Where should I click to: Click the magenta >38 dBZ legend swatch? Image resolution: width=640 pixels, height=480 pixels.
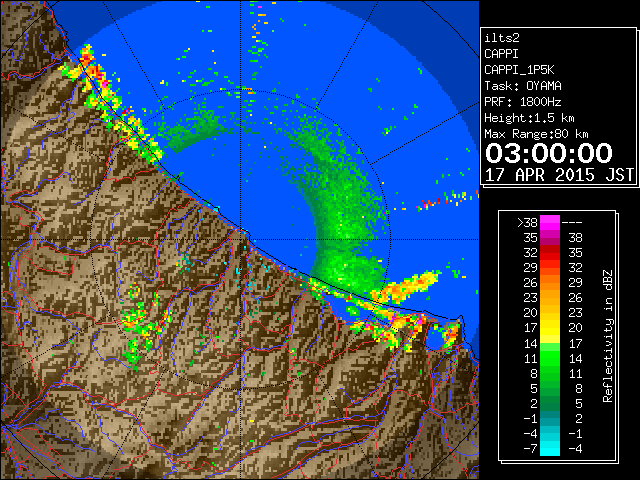coord(550,223)
